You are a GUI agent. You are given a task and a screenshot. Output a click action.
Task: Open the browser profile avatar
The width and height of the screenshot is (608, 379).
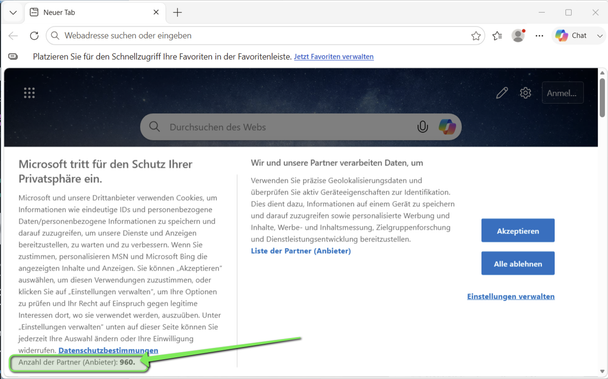[x=518, y=36]
